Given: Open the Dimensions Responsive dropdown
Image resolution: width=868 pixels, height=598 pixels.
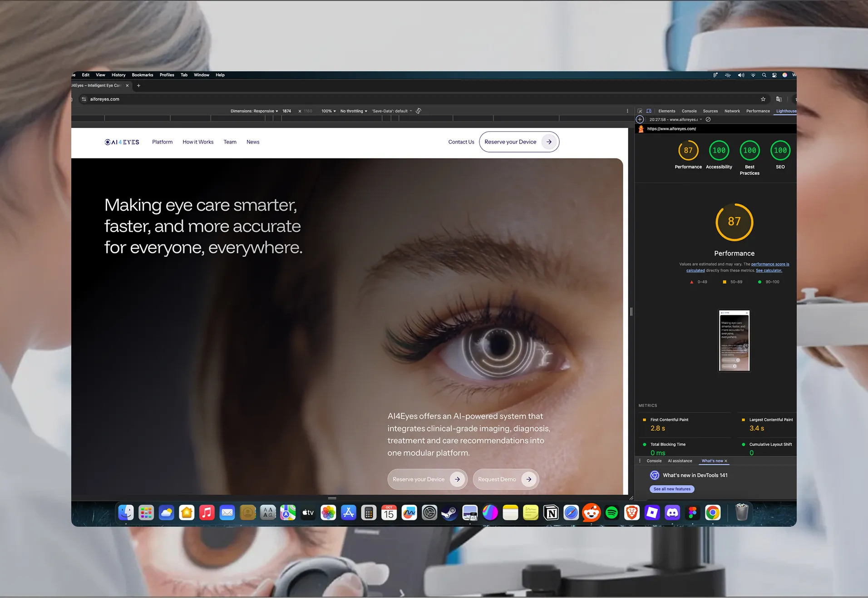Looking at the screenshot, I should coord(253,111).
